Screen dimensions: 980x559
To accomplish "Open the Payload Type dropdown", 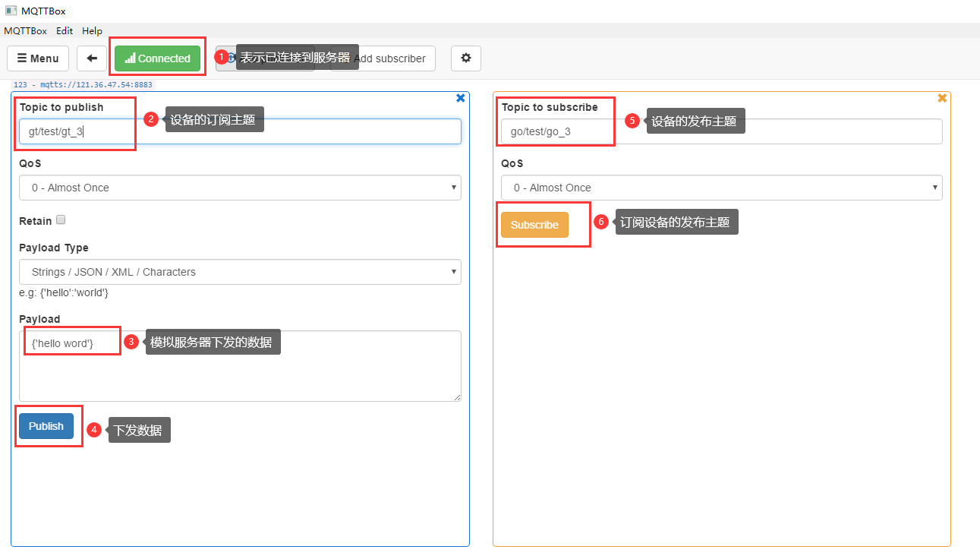I will point(240,272).
